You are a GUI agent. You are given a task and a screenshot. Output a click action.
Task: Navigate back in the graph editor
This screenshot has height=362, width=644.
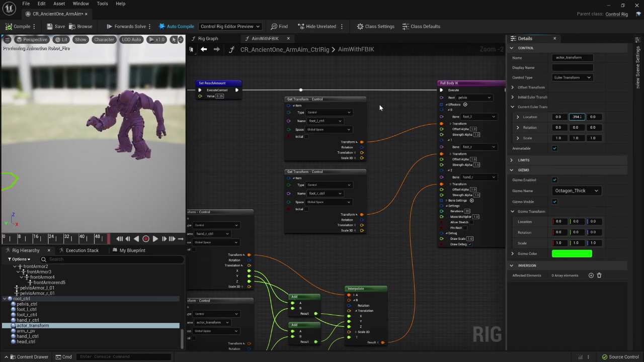pos(204,49)
